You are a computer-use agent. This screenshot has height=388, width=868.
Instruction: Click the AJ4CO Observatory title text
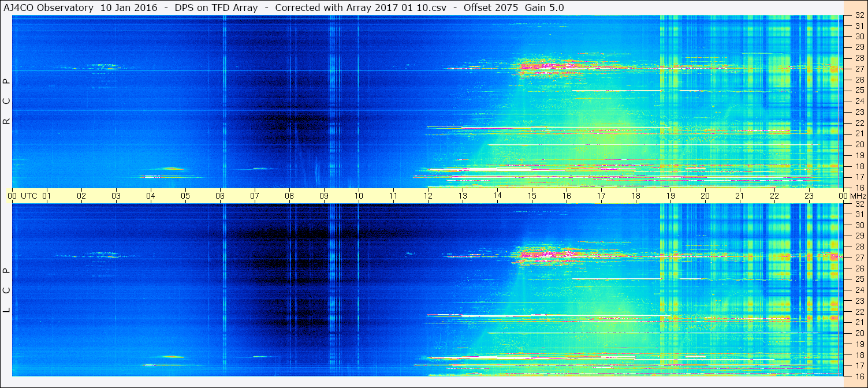coord(49,8)
